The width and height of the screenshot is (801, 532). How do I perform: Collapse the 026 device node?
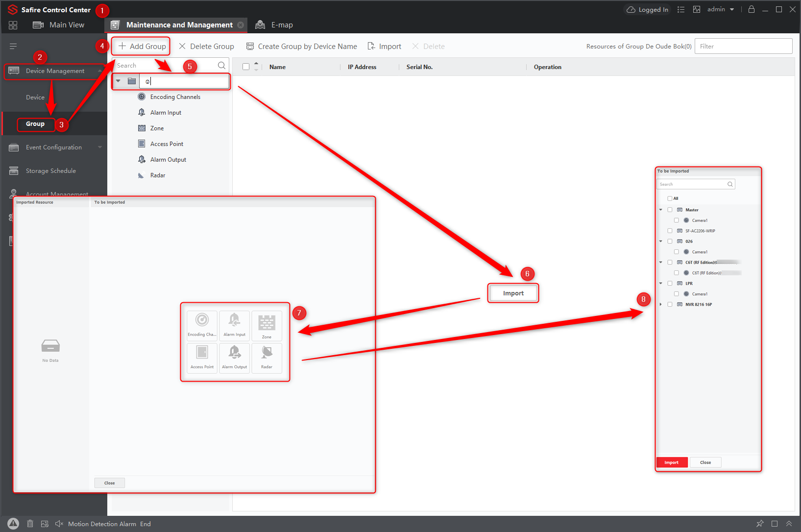click(x=661, y=241)
